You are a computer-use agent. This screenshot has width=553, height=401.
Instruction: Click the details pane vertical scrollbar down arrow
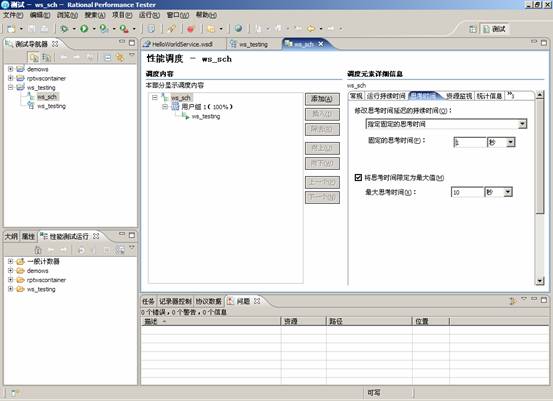(x=540, y=281)
